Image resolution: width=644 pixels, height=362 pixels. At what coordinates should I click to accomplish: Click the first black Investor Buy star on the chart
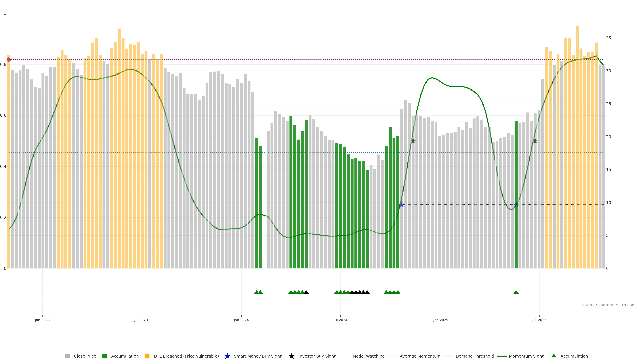413,141
